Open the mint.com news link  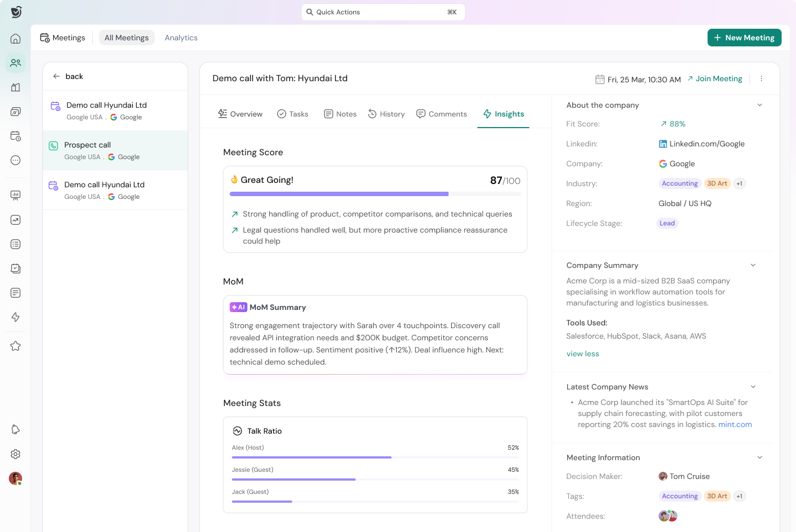735,424
